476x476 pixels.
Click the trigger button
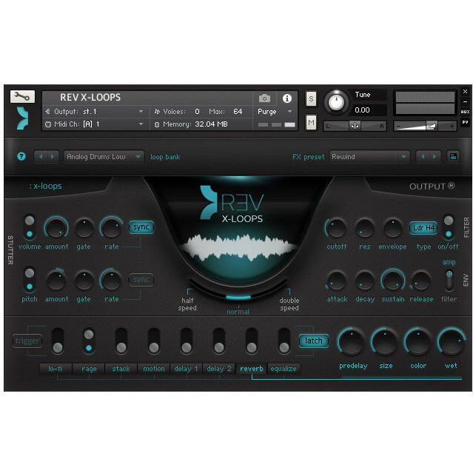tap(27, 341)
